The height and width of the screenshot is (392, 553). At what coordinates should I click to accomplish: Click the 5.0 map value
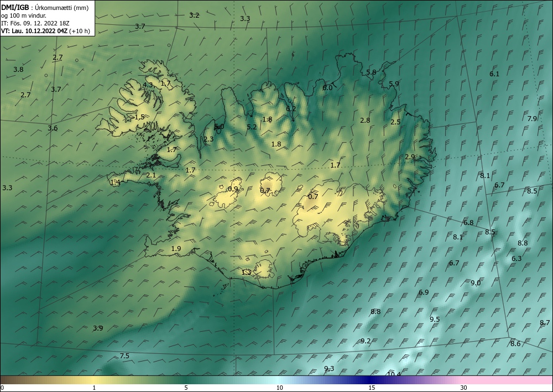[x=220, y=127]
